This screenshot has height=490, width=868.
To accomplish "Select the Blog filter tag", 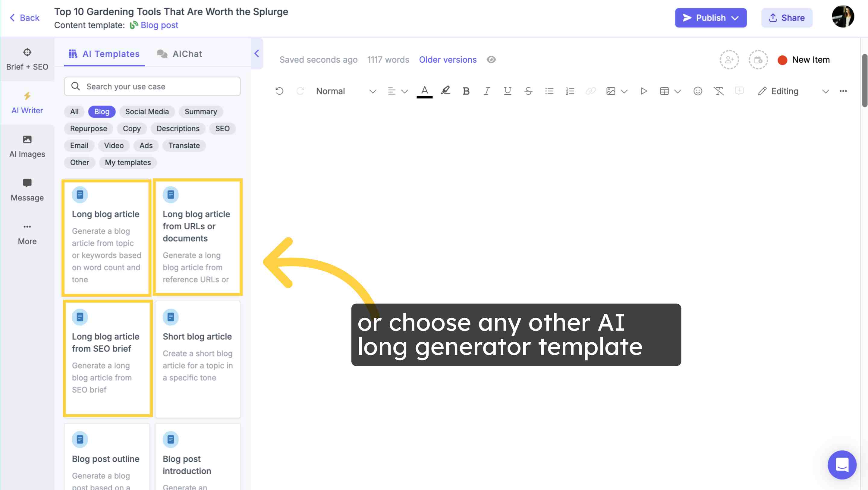I will coord(101,112).
